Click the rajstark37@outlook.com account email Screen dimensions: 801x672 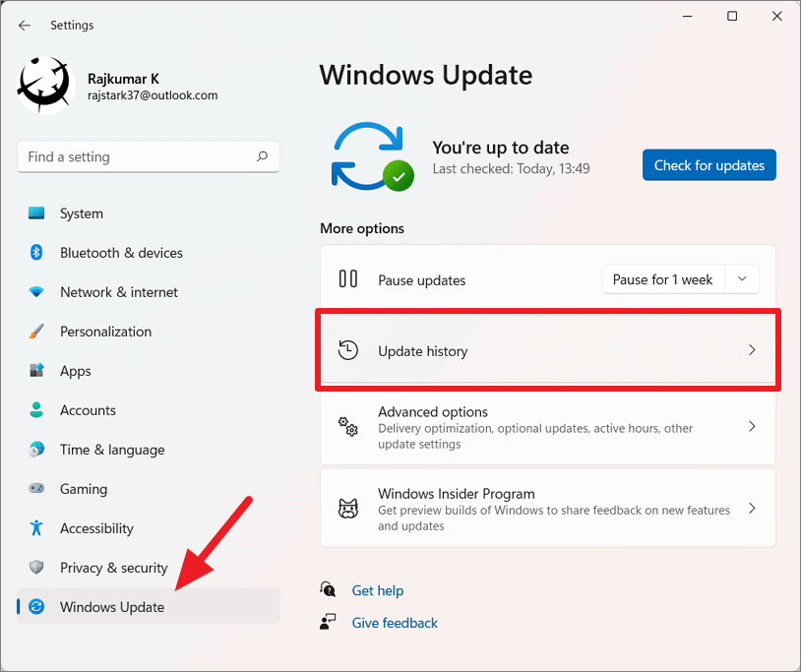[153, 95]
